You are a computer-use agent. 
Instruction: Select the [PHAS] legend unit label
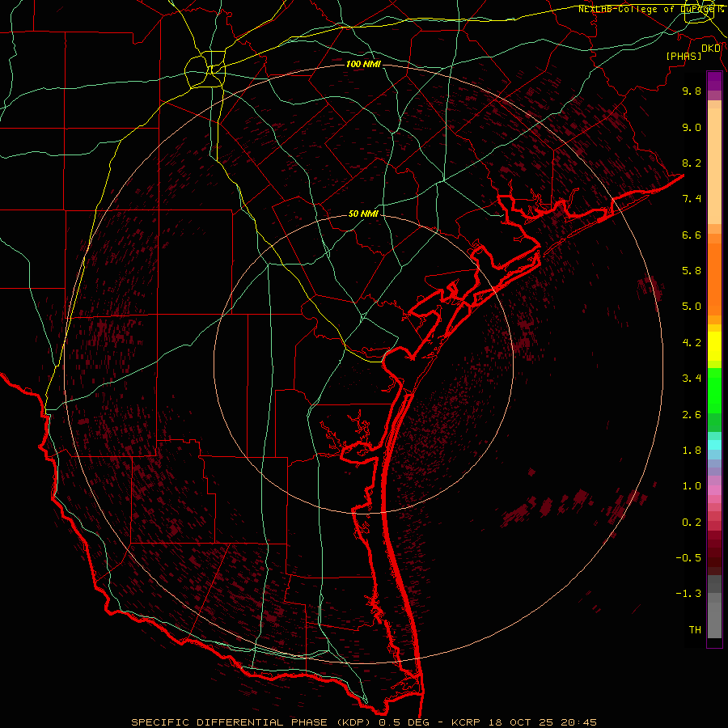pos(684,56)
